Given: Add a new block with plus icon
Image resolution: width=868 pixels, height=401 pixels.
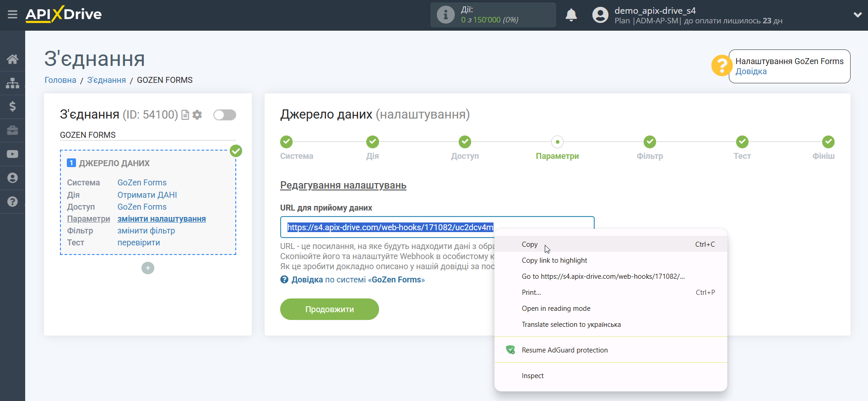Looking at the screenshot, I should point(148,268).
